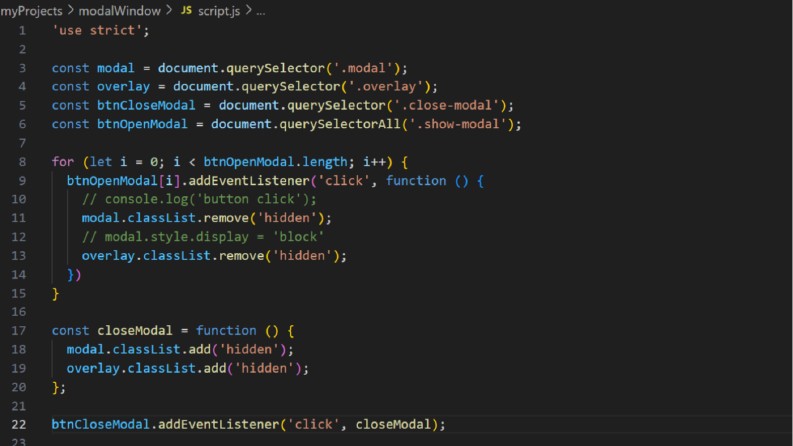Select line number 17 in gutter

[x=19, y=331]
